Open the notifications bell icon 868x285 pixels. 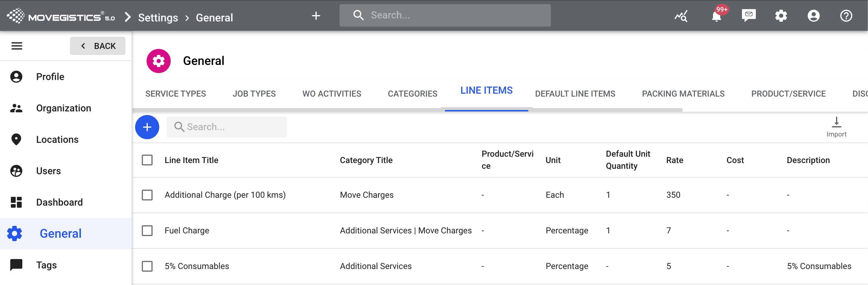(x=716, y=16)
